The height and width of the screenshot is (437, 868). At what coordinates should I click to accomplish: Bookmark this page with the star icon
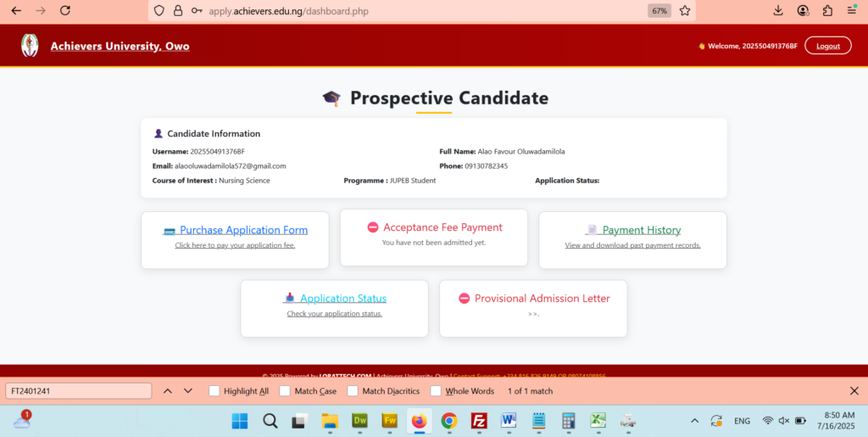(685, 10)
